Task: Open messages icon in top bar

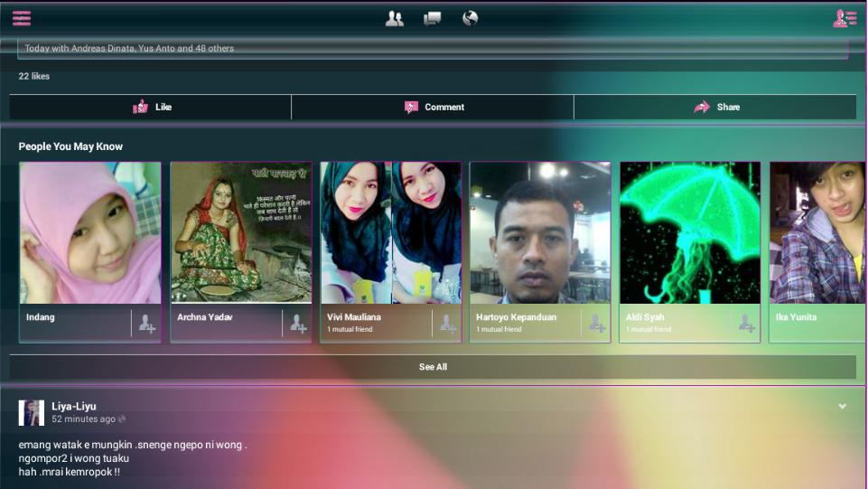Action: point(433,18)
